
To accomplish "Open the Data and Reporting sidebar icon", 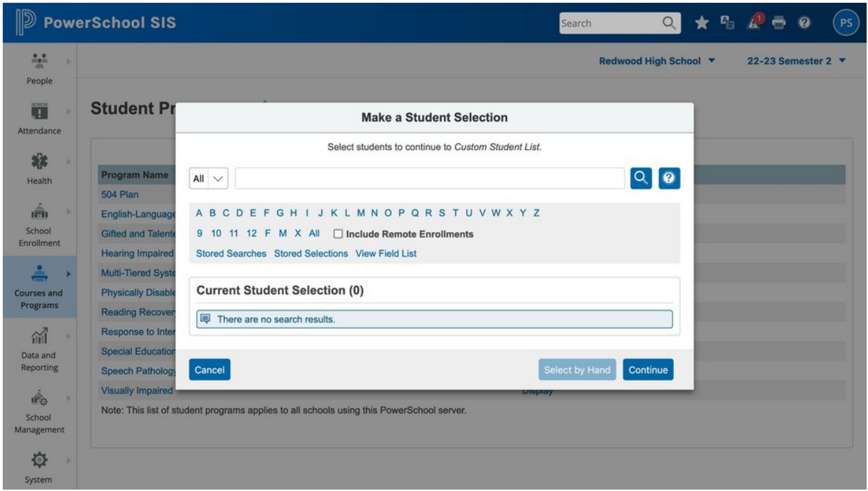I will click(38, 351).
